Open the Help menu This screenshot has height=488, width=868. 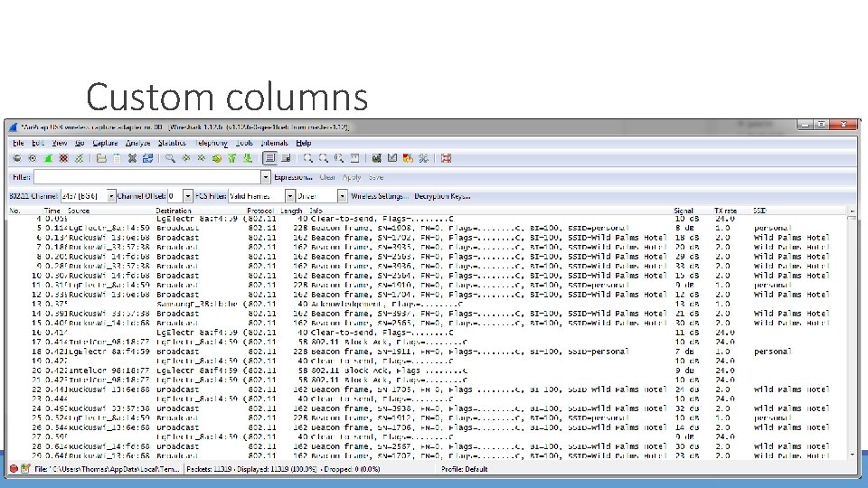(x=304, y=143)
